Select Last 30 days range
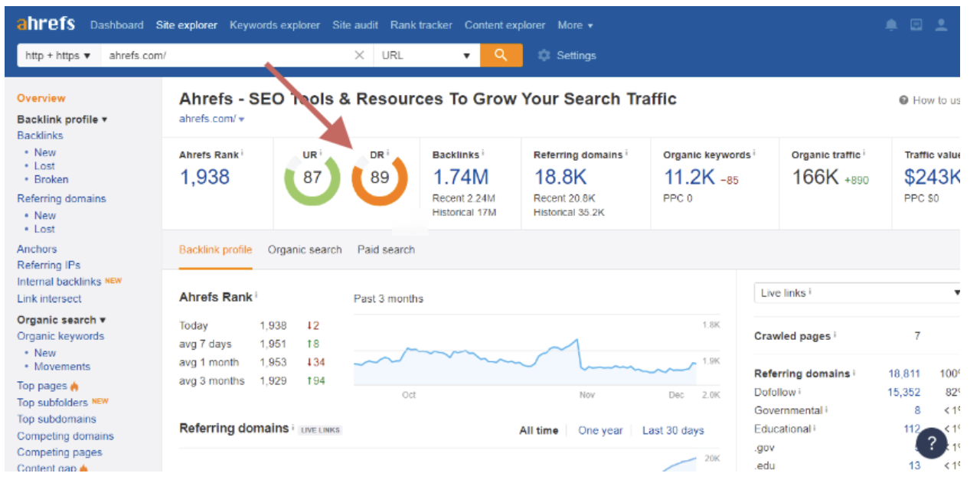The image size is (980, 483). (673, 430)
